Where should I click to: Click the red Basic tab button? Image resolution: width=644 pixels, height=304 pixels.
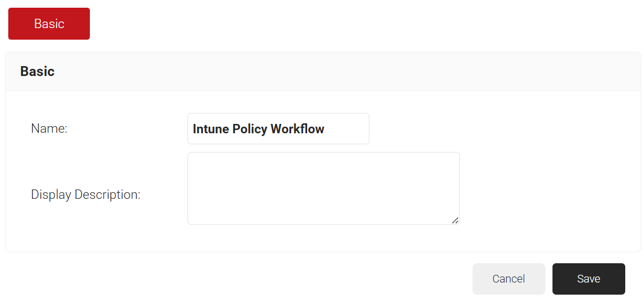tap(49, 24)
